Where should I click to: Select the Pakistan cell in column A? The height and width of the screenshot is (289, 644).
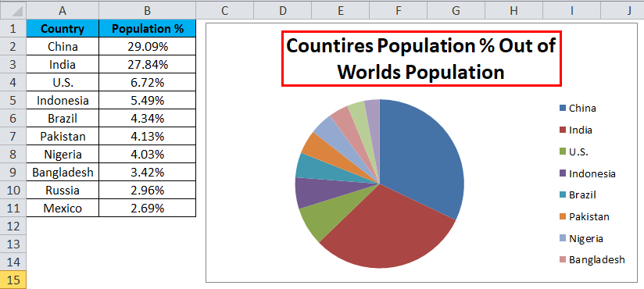pyautogui.click(x=63, y=136)
